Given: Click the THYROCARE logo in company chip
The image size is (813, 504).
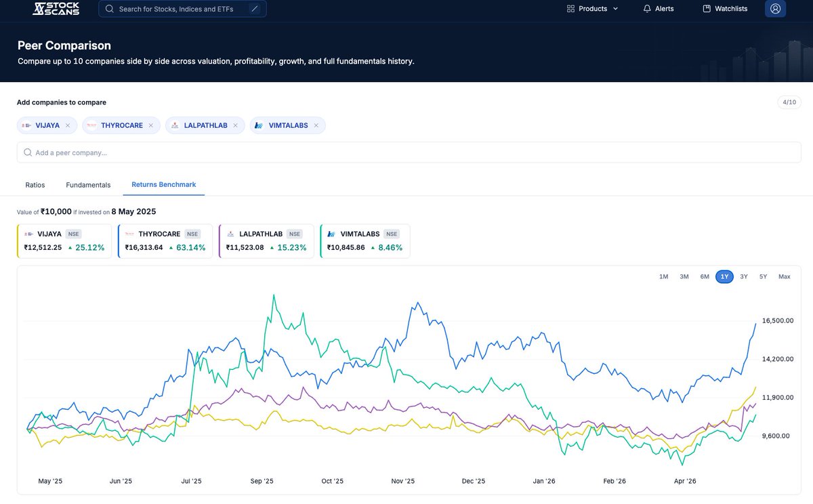Looking at the screenshot, I should coord(91,125).
